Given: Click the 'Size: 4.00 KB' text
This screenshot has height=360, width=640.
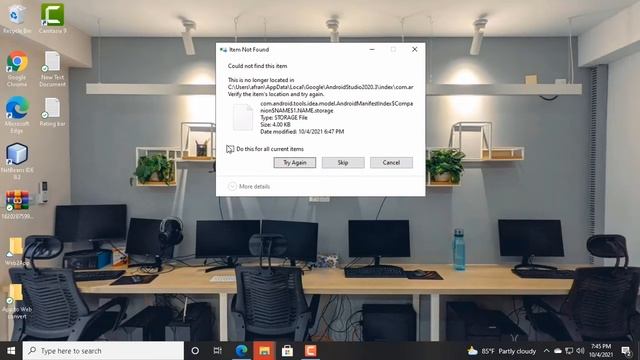Looking at the screenshot, I should 275,124.
